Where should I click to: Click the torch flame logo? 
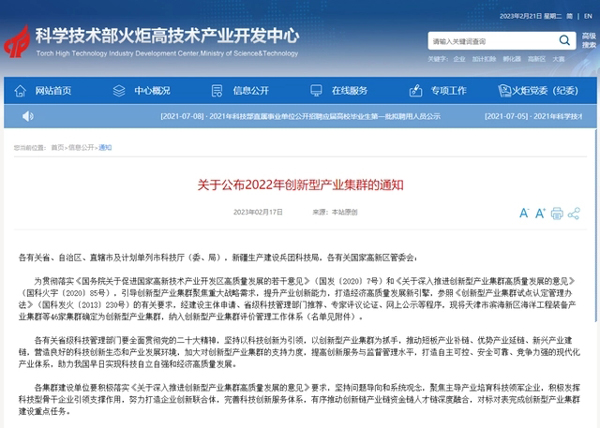point(17,42)
